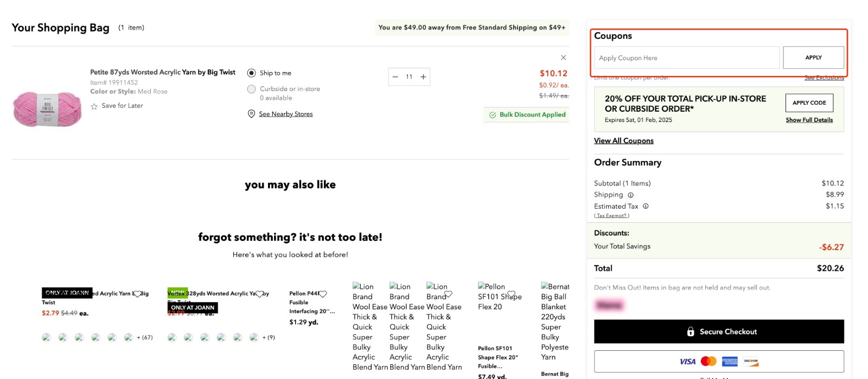
Task: Favorite the Pellon SF101 Shape Flex heart
Action: (511, 295)
